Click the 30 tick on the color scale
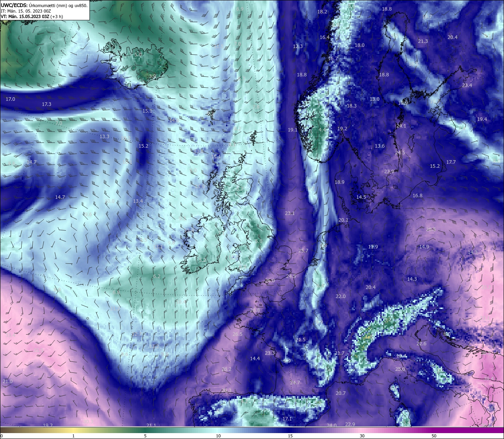This screenshot has width=504, height=439. (x=362, y=436)
